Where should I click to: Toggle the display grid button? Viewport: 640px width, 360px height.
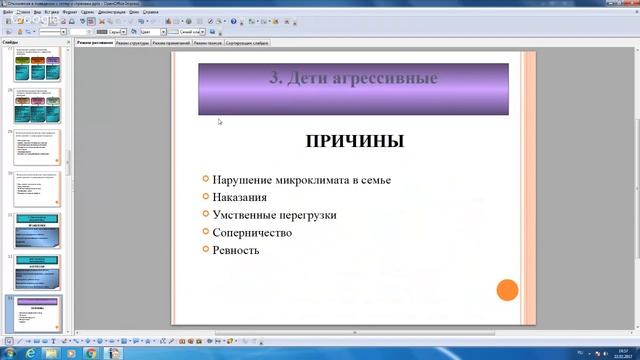(x=200, y=21)
